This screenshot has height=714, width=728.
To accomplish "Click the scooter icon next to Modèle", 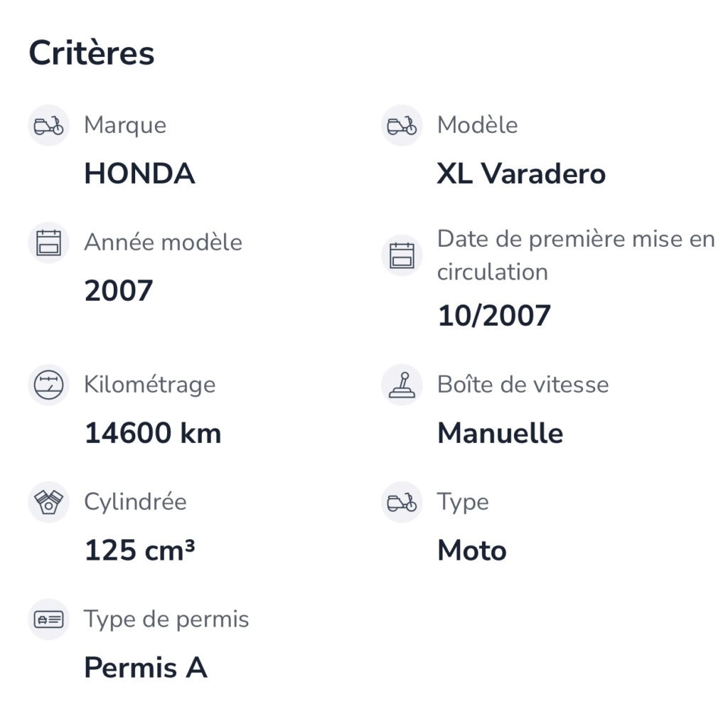I will click(402, 125).
